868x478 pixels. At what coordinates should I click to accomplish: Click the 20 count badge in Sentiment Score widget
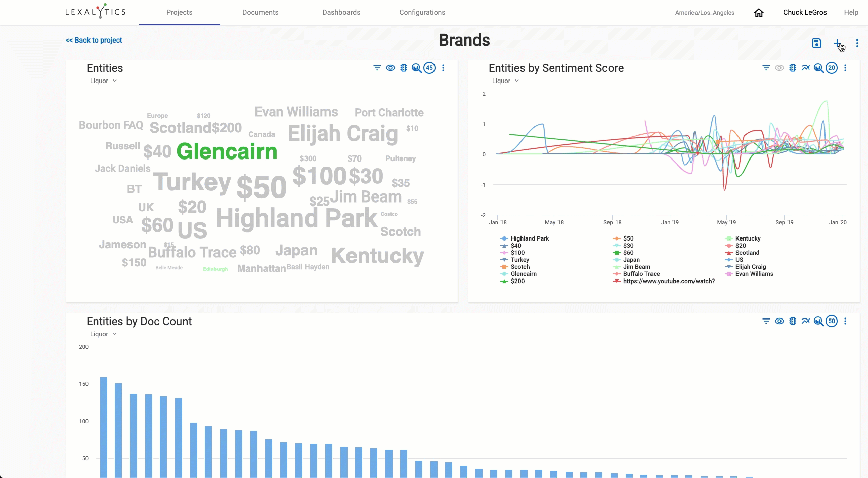click(x=832, y=68)
